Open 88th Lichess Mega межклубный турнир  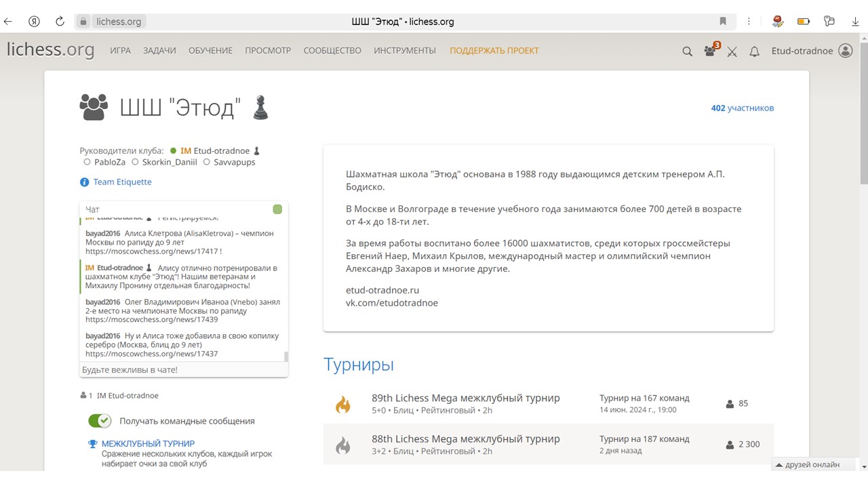click(466, 439)
